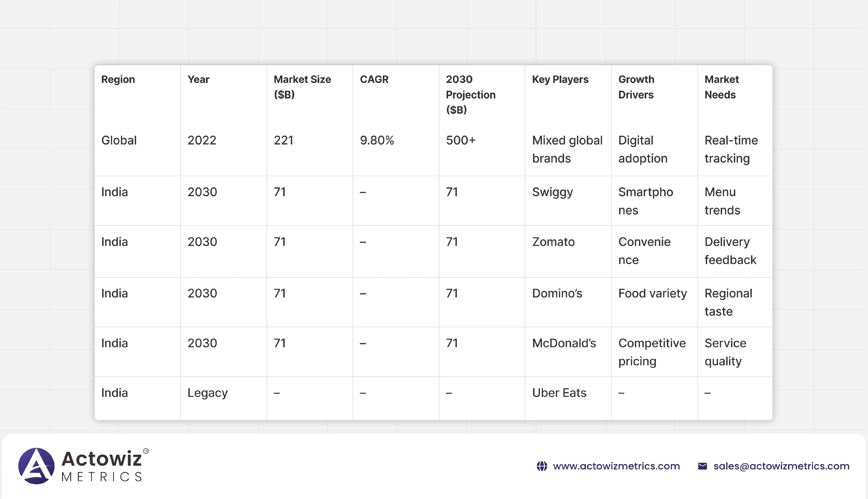Click the Swiggy key player cell
Image resolution: width=868 pixels, height=499 pixels.
click(x=552, y=192)
